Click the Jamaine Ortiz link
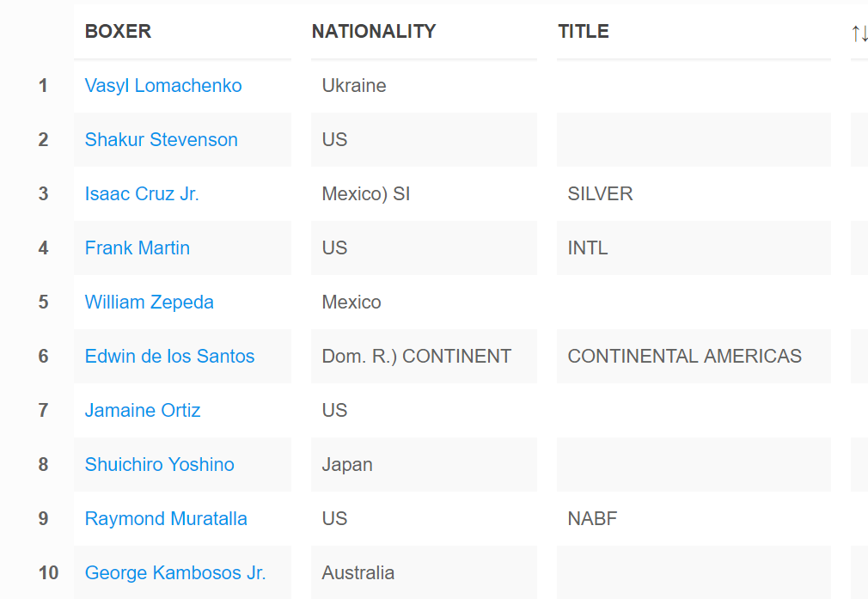Image resolution: width=868 pixels, height=599 pixels. [x=143, y=410]
